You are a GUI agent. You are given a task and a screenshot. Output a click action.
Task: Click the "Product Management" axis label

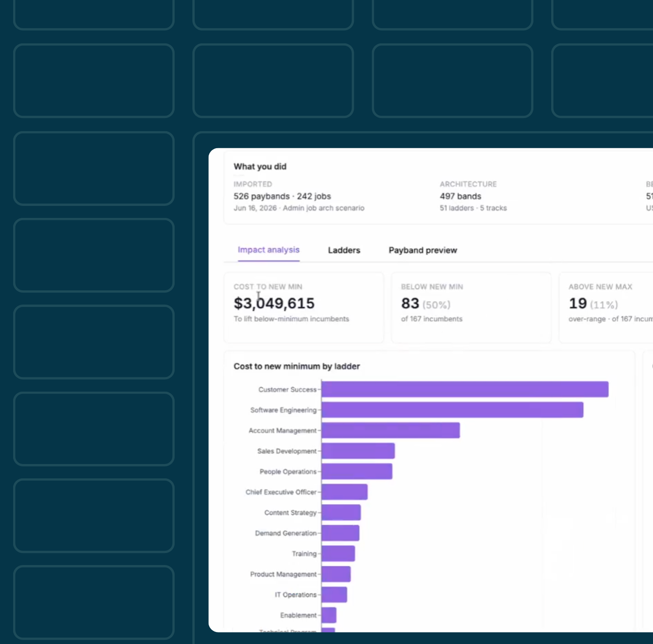coord(283,574)
